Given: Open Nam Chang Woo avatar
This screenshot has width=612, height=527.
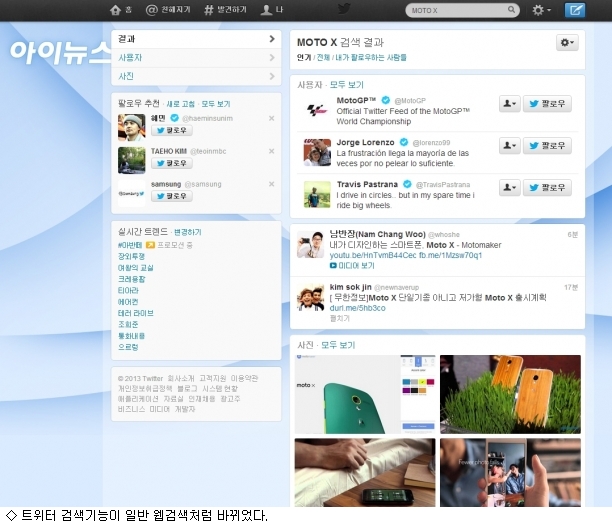Looking at the screenshot, I should (x=310, y=244).
